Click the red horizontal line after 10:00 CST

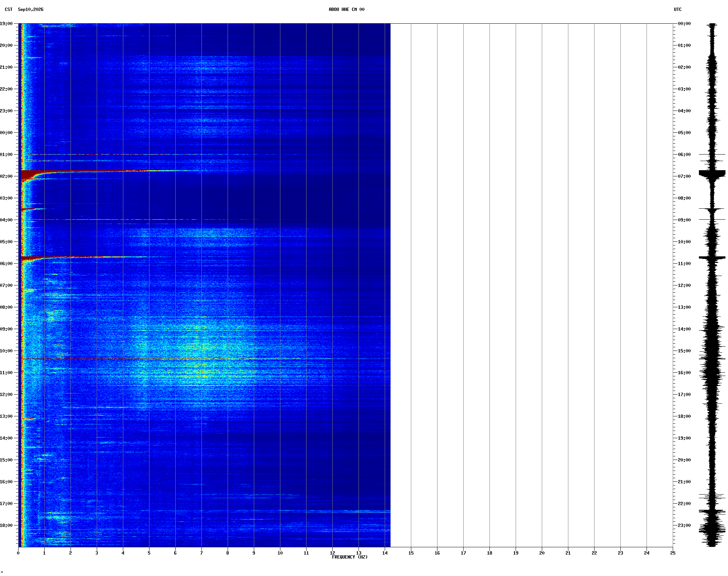point(160,359)
